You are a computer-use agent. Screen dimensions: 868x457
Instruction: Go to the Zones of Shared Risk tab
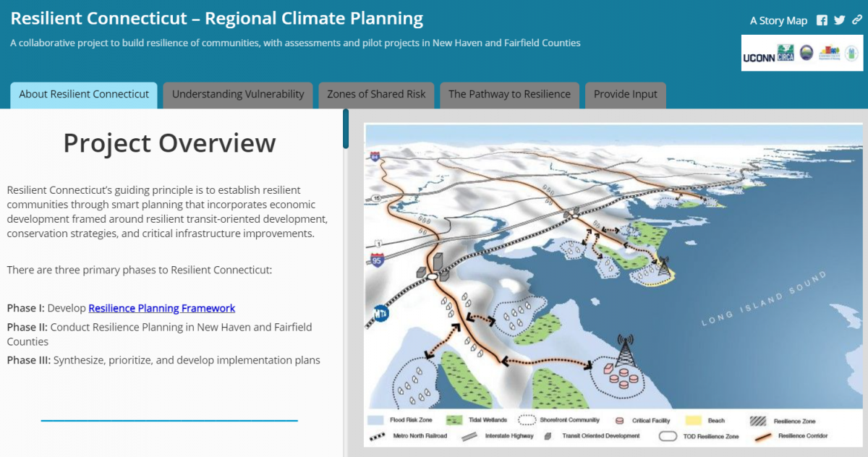pos(376,95)
